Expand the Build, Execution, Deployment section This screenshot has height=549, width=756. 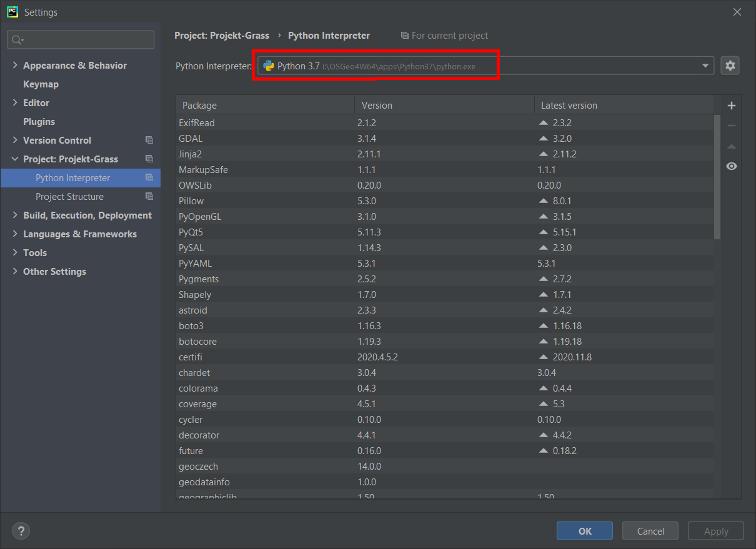[x=14, y=215]
